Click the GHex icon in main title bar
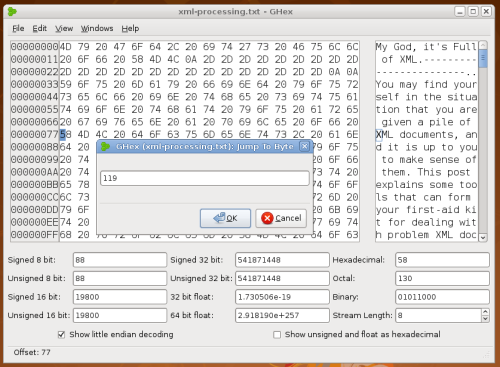The width and height of the screenshot is (500, 367). (x=12, y=11)
